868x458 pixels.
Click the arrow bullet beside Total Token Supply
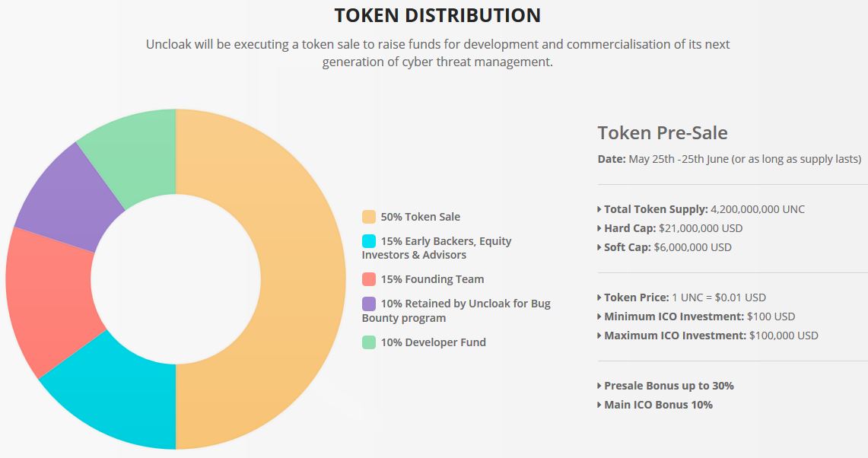(x=599, y=209)
